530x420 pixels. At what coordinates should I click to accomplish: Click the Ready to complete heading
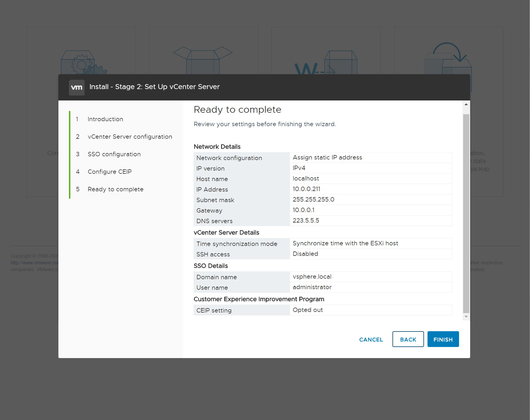point(238,110)
